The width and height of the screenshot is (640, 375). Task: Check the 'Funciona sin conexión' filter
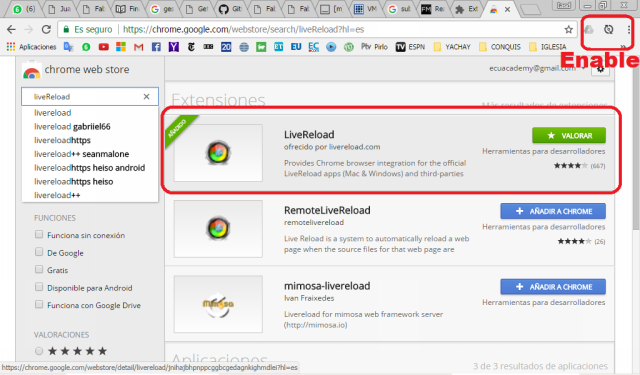[39, 235]
